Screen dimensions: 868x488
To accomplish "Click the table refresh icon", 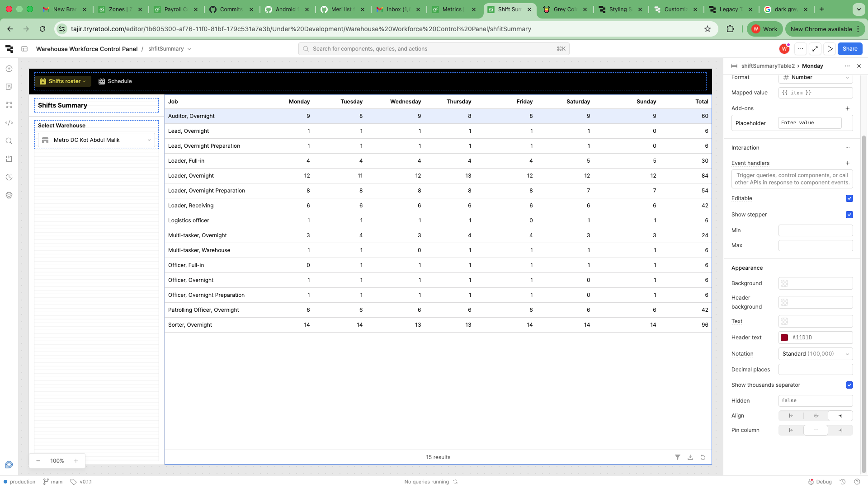I will click(703, 457).
